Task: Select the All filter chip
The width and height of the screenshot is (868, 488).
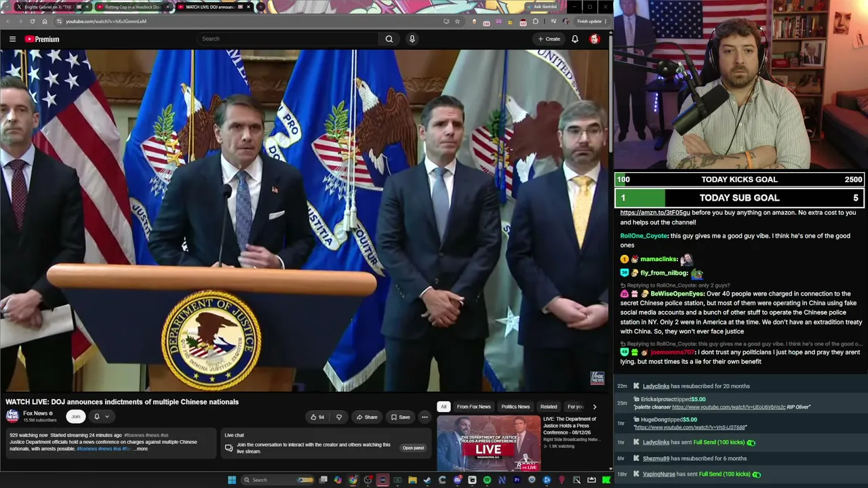Action: point(443,407)
